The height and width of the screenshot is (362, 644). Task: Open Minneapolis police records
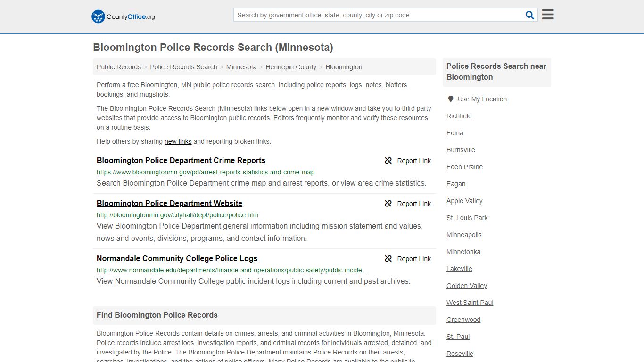[464, 235]
